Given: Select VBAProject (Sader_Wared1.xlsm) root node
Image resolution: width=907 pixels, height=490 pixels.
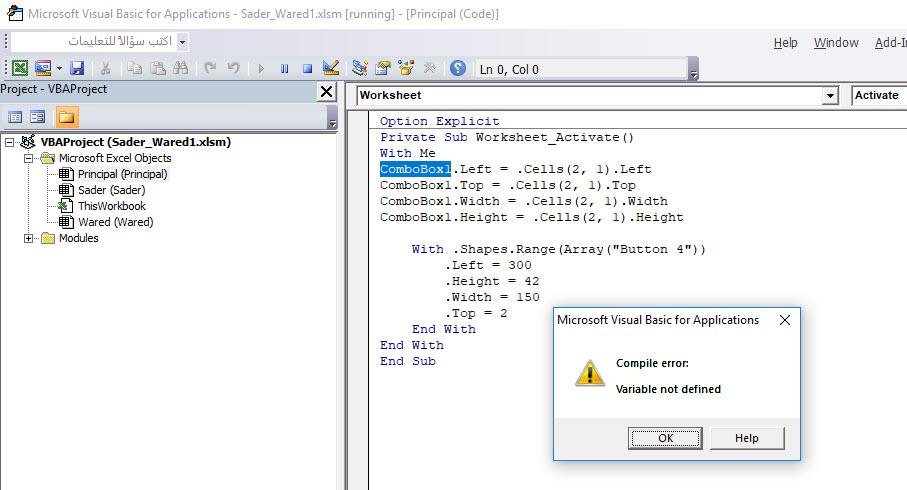Looking at the screenshot, I should pos(135,142).
